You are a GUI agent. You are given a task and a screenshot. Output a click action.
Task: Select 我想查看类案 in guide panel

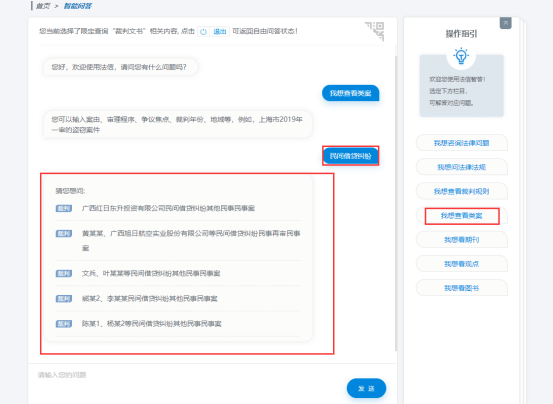(x=461, y=215)
